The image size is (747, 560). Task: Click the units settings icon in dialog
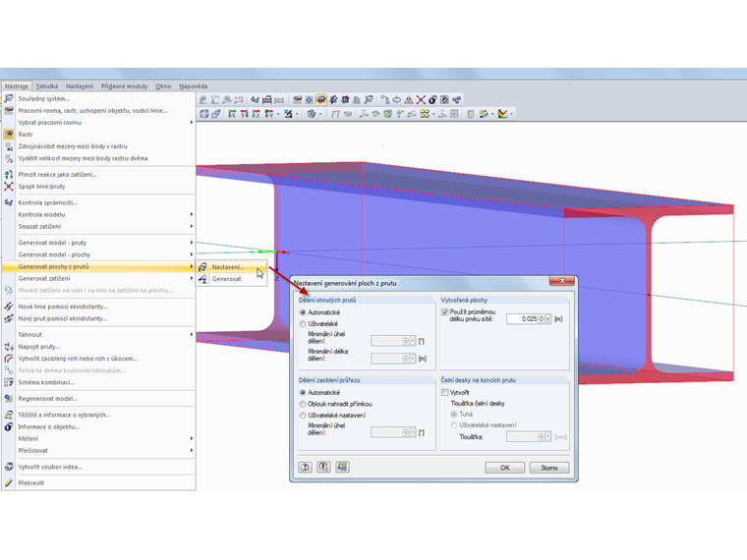pyautogui.click(x=323, y=467)
